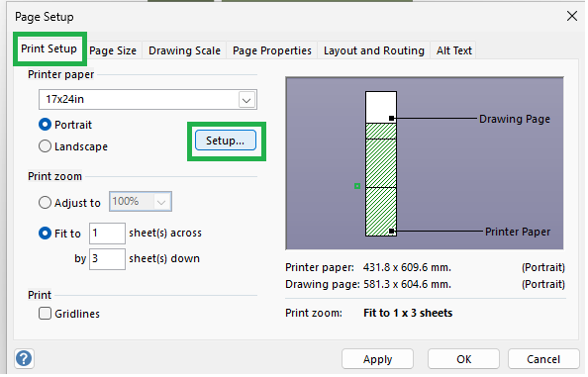
Task: Click the Setup... button
Action: pyautogui.click(x=227, y=141)
